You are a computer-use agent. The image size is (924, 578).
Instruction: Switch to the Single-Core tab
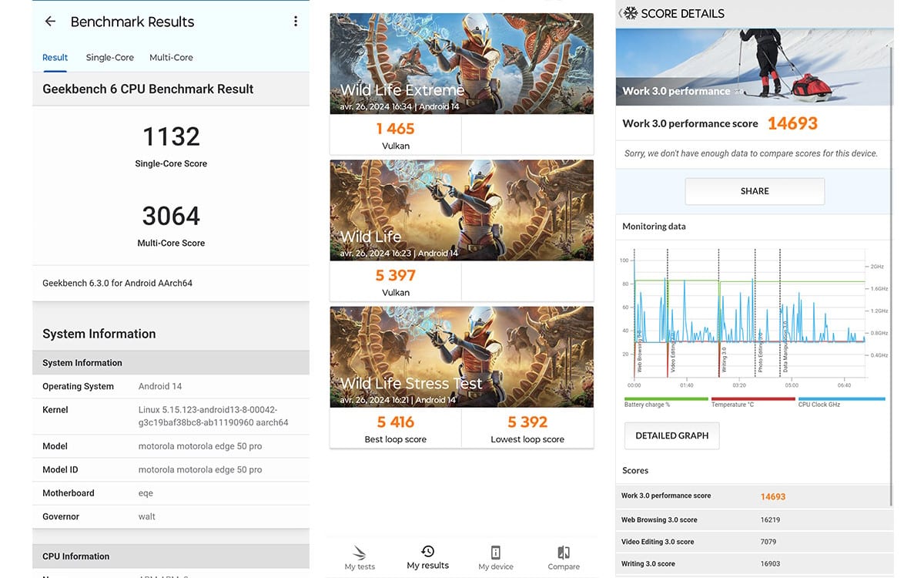tap(110, 58)
